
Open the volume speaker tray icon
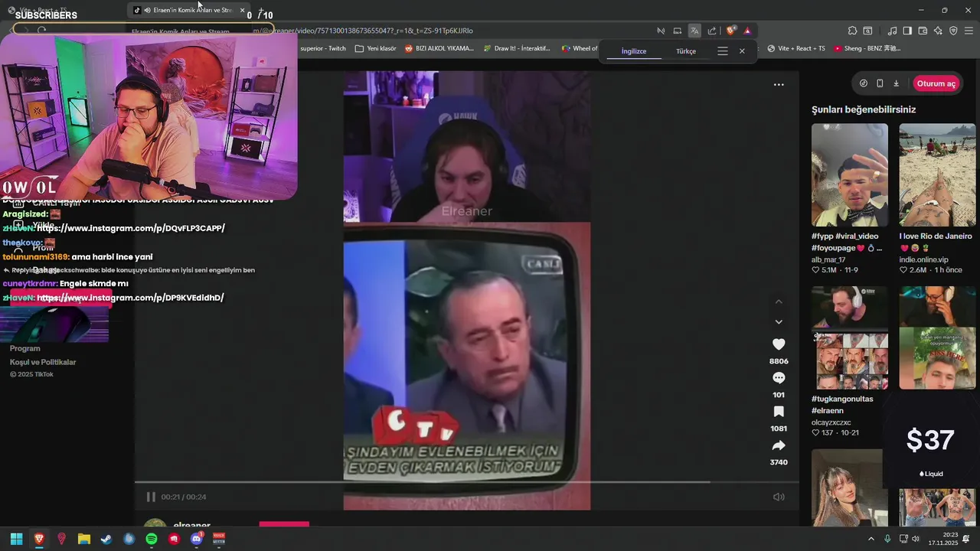tap(916, 539)
